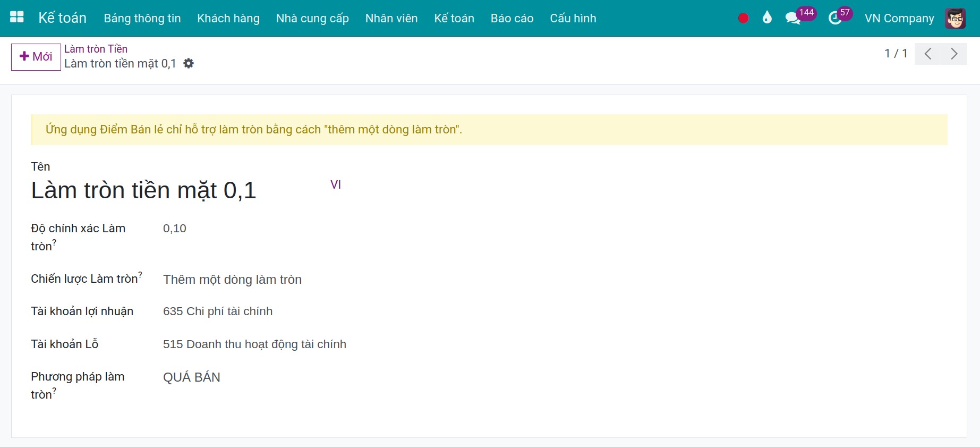Click the VI translation button beside the name
This screenshot has width=980, height=447.
pyautogui.click(x=336, y=184)
